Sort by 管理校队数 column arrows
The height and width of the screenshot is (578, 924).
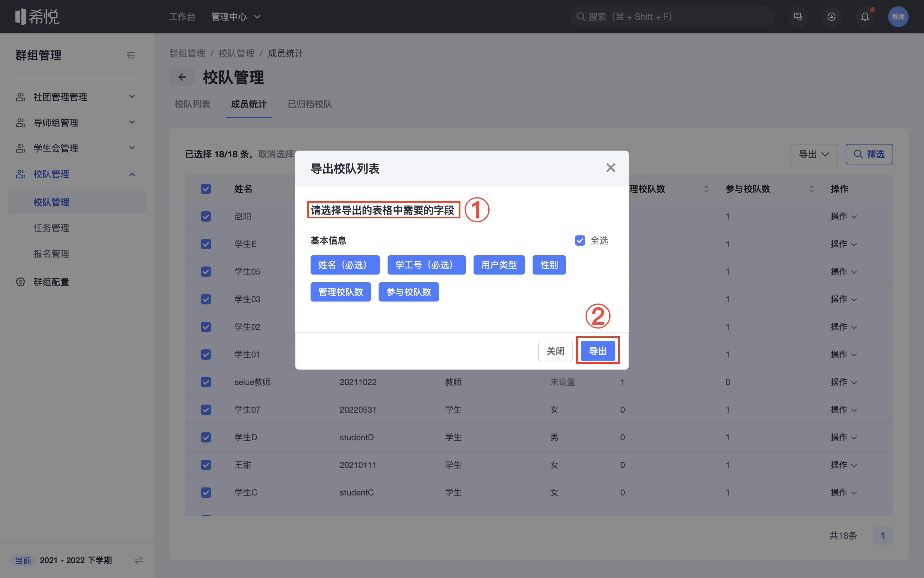[x=706, y=189]
